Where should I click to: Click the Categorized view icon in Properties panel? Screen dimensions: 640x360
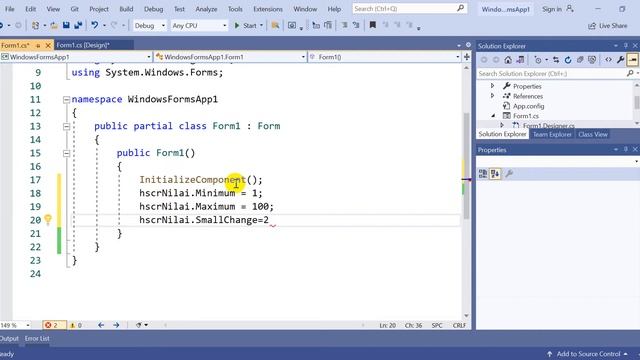pyautogui.click(x=483, y=174)
